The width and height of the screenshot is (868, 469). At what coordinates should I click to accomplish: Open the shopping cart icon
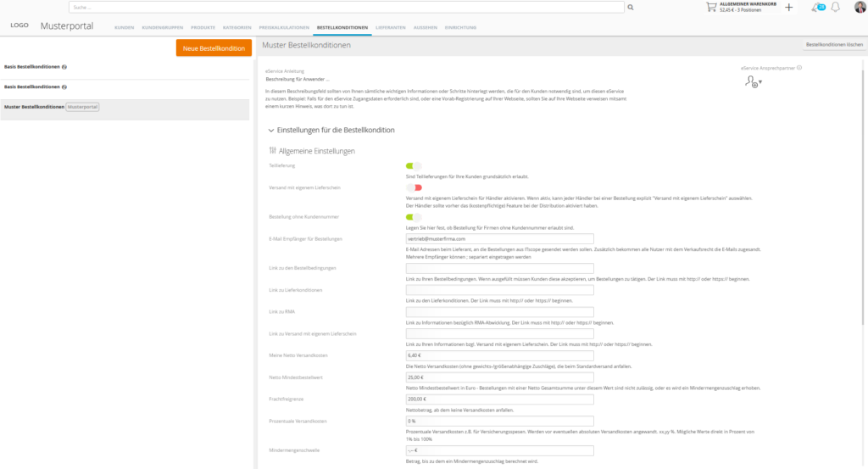click(711, 7)
